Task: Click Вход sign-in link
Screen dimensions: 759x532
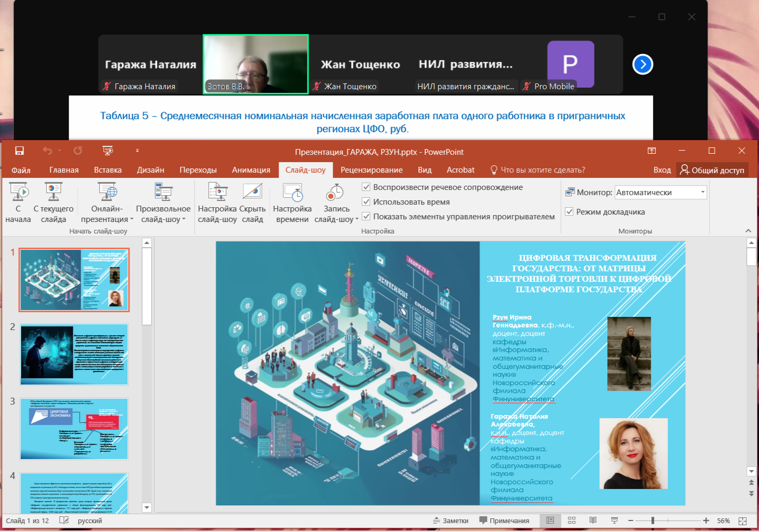Action: [x=662, y=170]
